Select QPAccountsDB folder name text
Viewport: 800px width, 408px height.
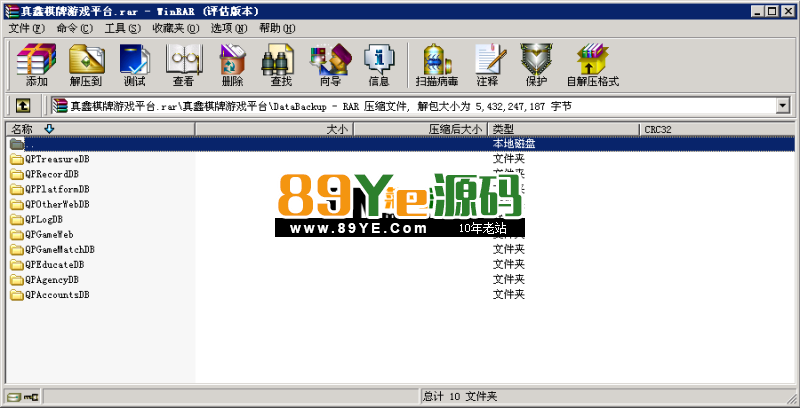point(57,295)
